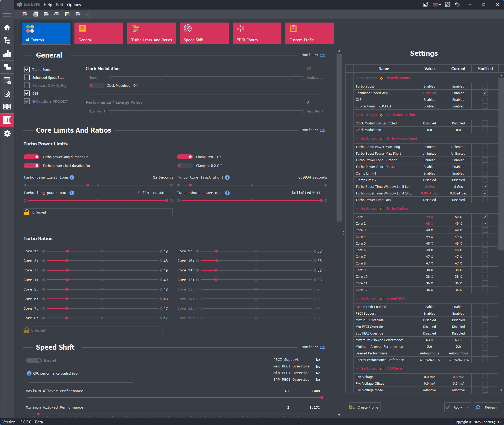Collapse the Speed Shift settings group
This screenshot has width=504, height=425.
pos(357,298)
